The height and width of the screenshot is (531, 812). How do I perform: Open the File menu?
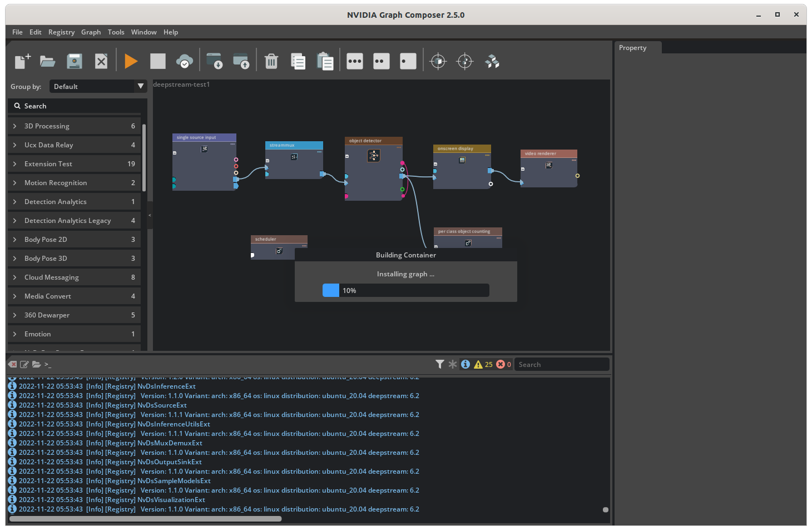coord(17,32)
